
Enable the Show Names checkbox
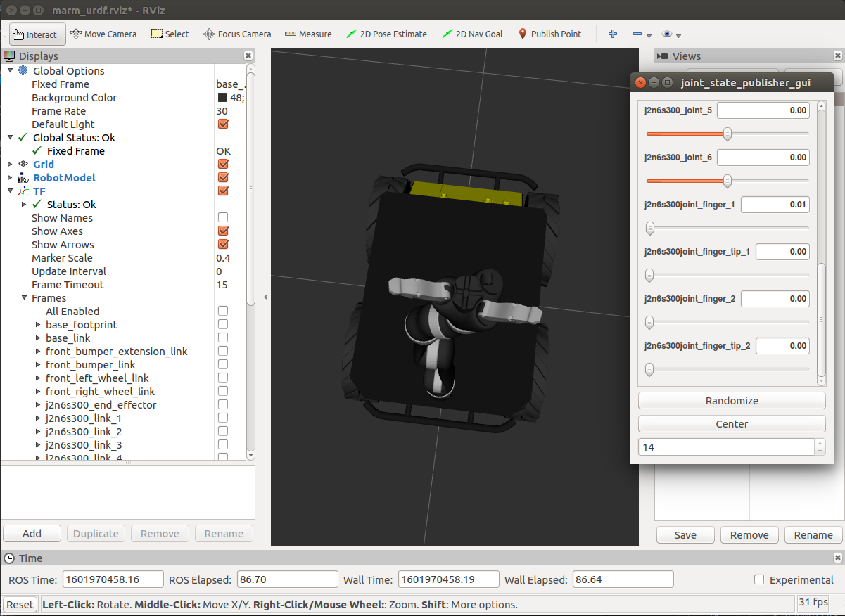click(x=223, y=217)
